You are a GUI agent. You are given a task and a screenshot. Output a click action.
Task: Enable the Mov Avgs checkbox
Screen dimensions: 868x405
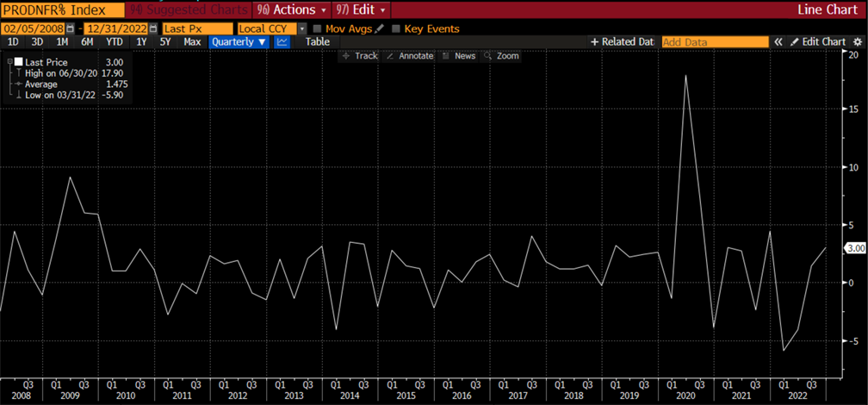[317, 28]
